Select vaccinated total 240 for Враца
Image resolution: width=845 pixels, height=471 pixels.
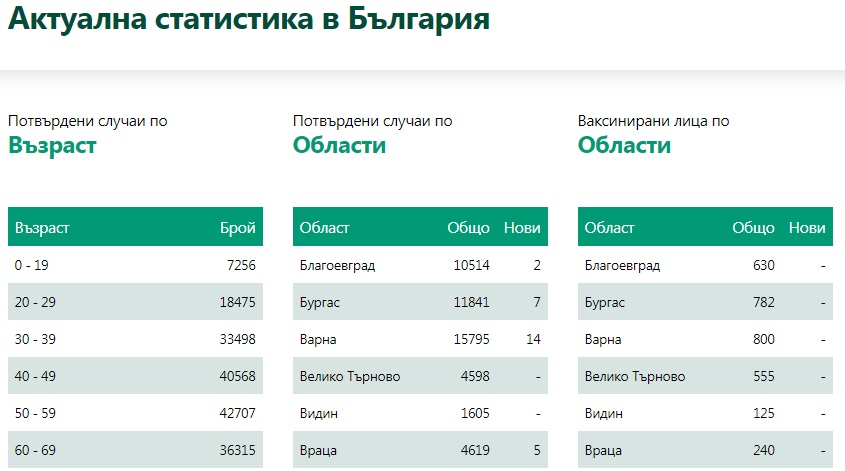click(x=764, y=450)
